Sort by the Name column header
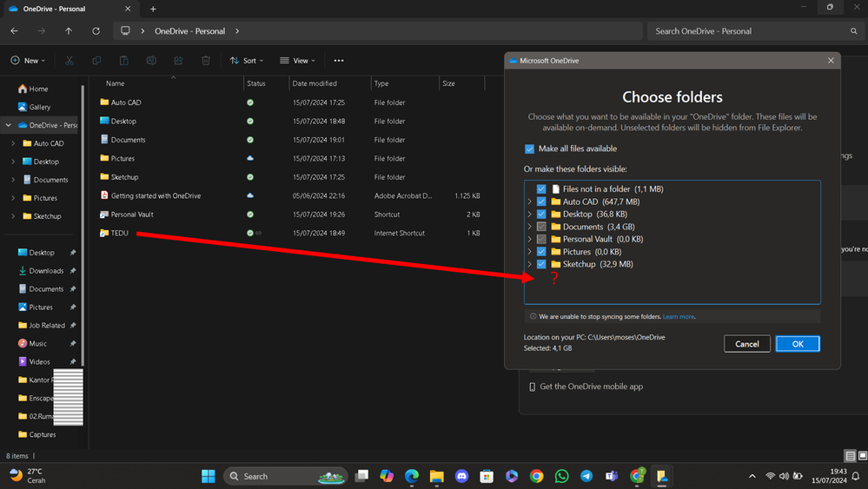 pos(173,83)
